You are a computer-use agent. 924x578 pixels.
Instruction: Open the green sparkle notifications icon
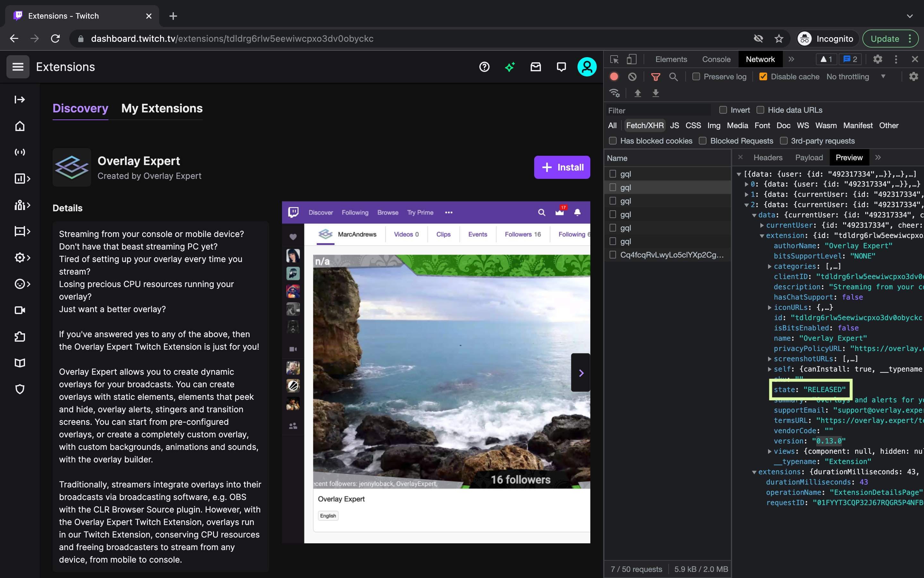pyautogui.click(x=510, y=67)
